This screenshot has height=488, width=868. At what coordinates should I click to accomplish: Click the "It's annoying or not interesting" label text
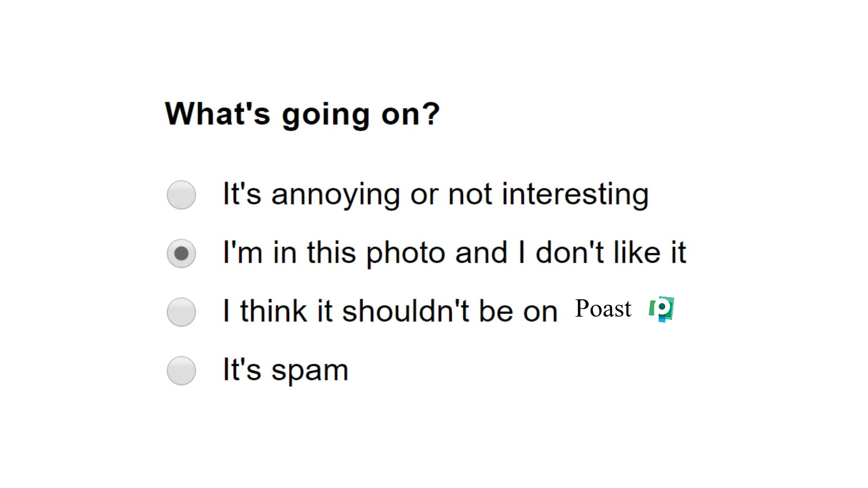click(435, 194)
